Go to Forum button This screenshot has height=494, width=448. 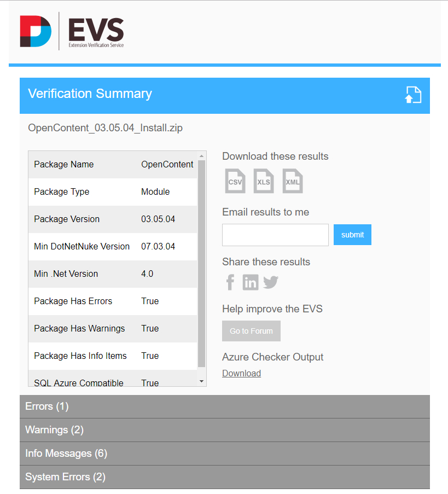(251, 331)
